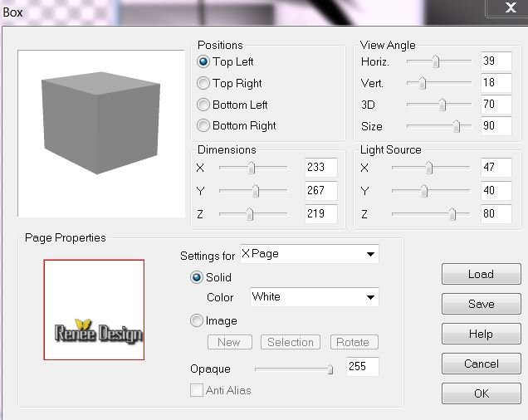
Task: Click the Vert. value field showing 18
Action: click(496, 83)
